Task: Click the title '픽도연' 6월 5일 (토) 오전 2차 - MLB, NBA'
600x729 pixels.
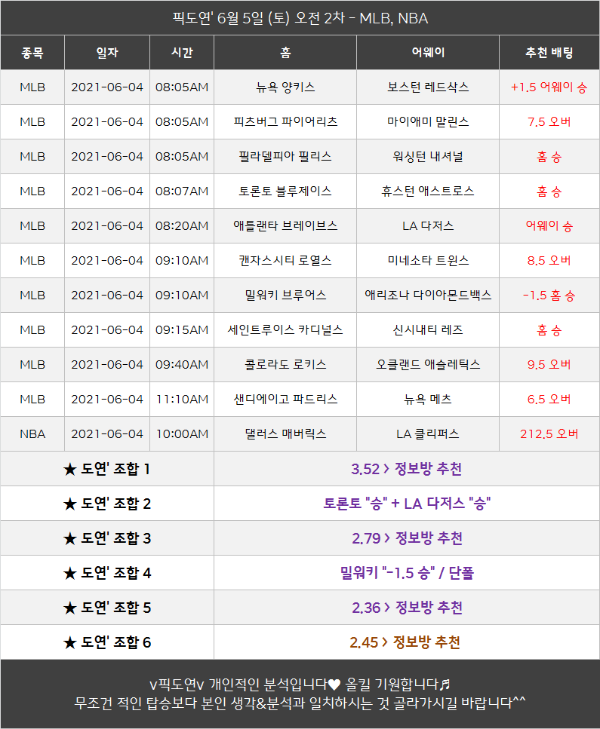Action: coord(300,18)
